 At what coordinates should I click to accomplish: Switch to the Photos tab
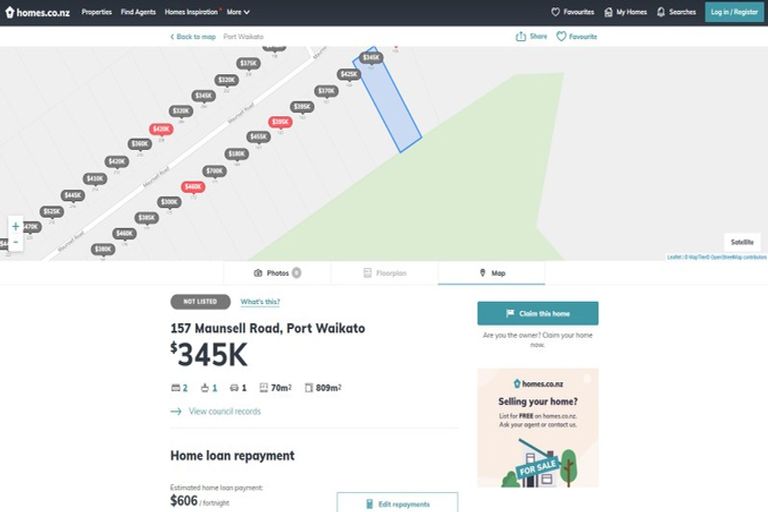[x=277, y=273]
